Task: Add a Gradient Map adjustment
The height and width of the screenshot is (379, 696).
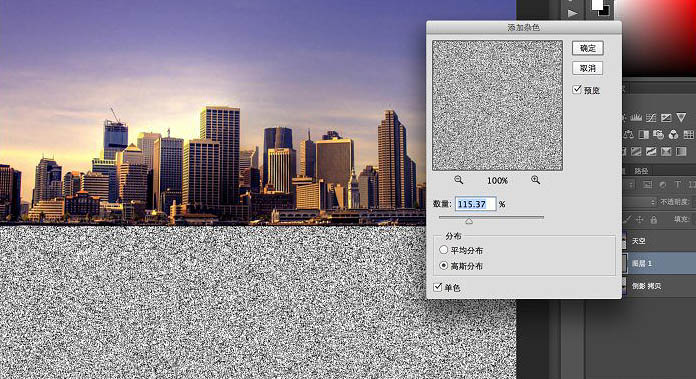Action: (681, 152)
